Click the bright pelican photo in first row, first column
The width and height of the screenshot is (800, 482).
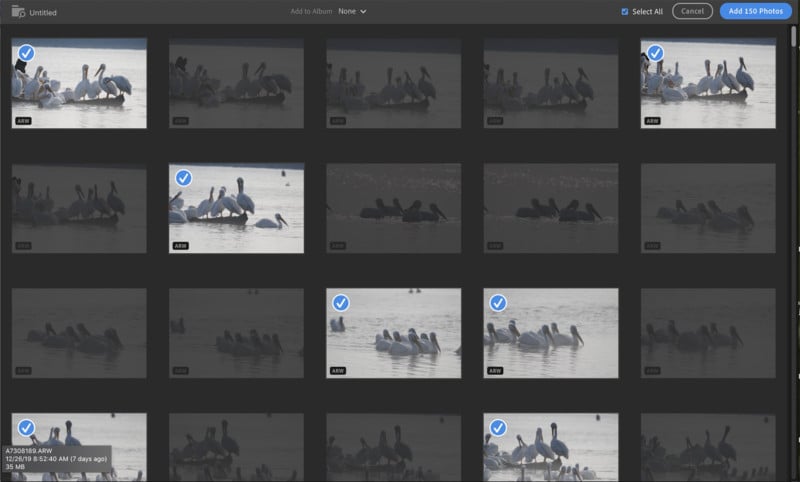coord(79,83)
